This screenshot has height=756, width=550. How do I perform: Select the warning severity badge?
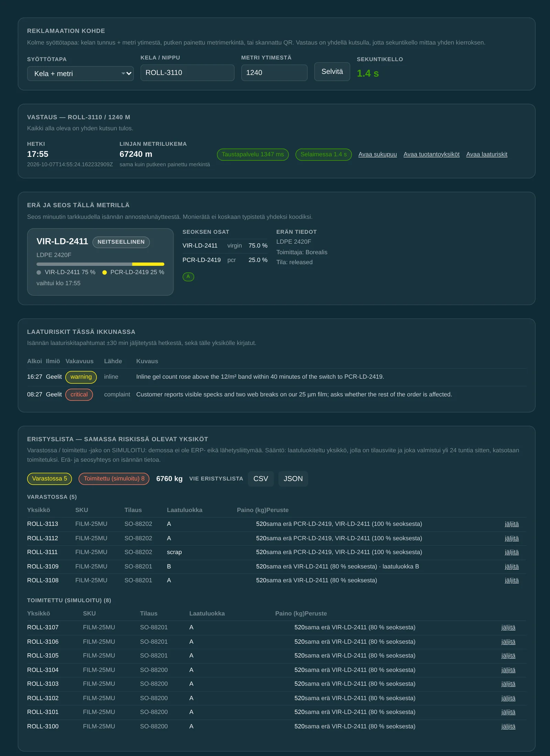(81, 377)
